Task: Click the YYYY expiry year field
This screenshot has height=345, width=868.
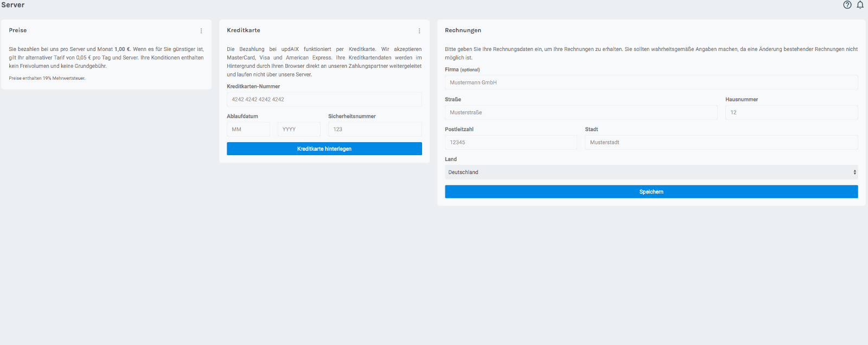Action: coord(299,129)
